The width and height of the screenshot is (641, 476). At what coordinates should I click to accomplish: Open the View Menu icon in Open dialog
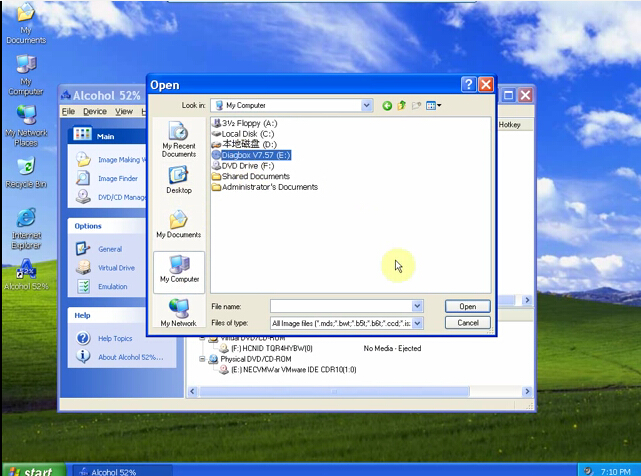[x=433, y=106]
